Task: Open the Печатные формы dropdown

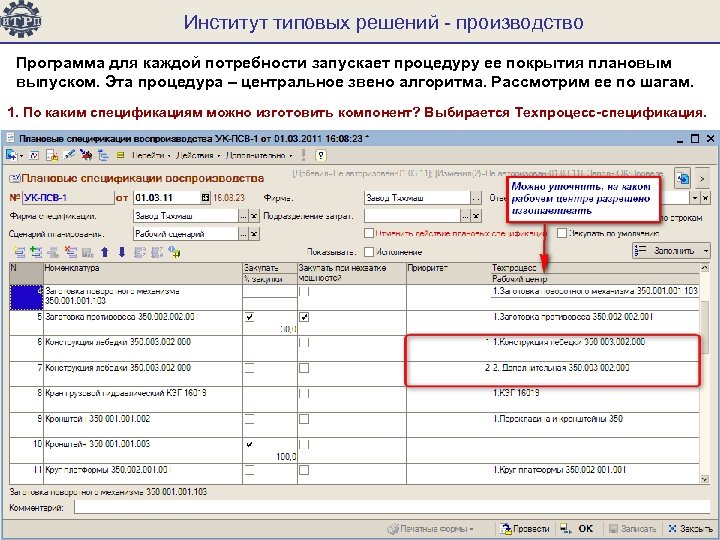Action: click(431, 529)
